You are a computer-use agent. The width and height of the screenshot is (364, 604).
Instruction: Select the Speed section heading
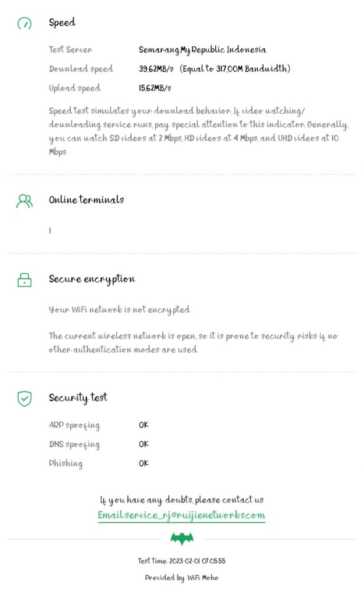click(62, 23)
